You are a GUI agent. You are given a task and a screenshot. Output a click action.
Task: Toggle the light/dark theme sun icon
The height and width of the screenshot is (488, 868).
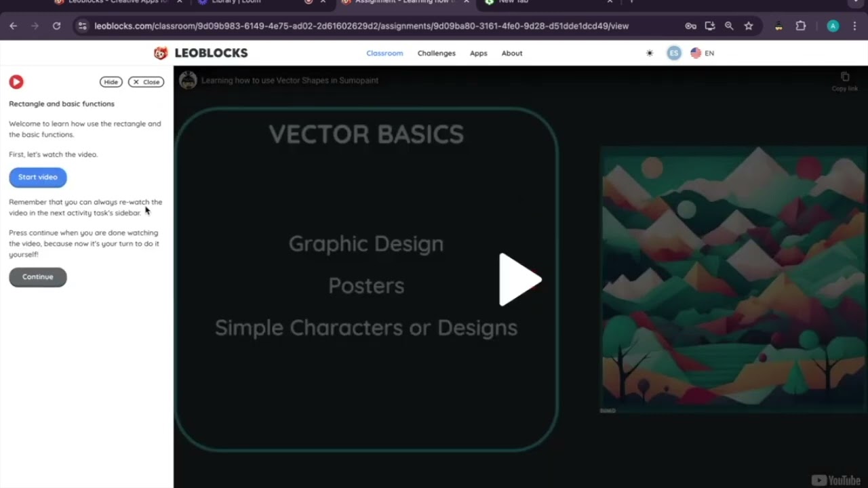coord(650,53)
